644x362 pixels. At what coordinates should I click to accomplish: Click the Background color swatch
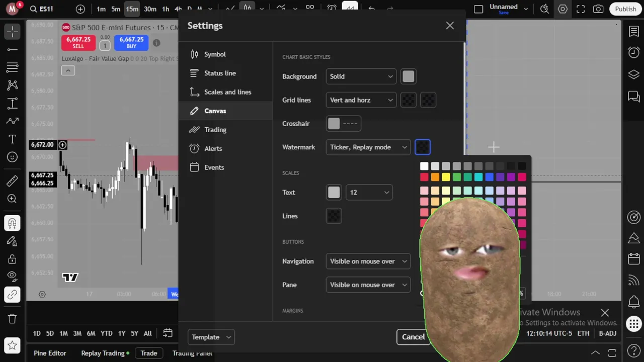click(409, 76)
